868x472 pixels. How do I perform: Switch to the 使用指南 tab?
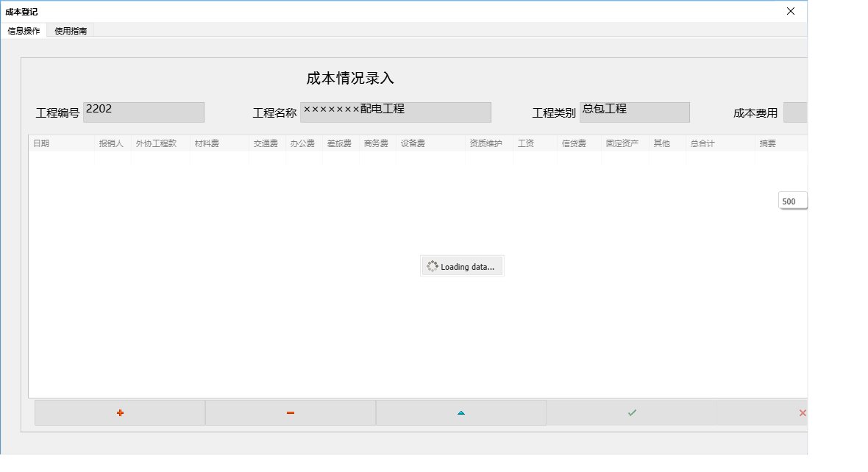(x=70, y=31)
